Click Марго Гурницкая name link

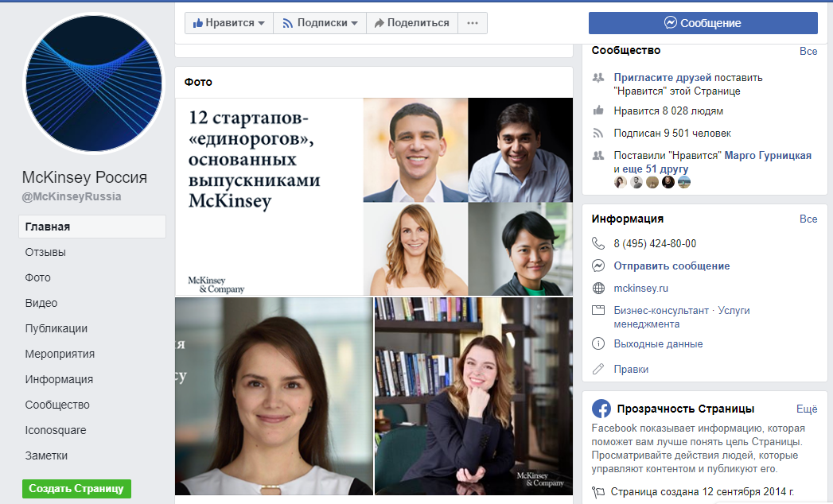coord(769,156)
